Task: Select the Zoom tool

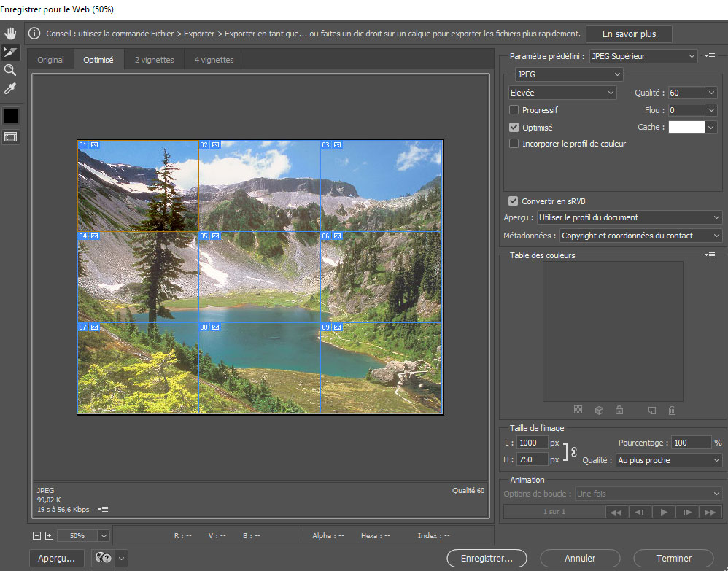Action: (x=10, y=70)
